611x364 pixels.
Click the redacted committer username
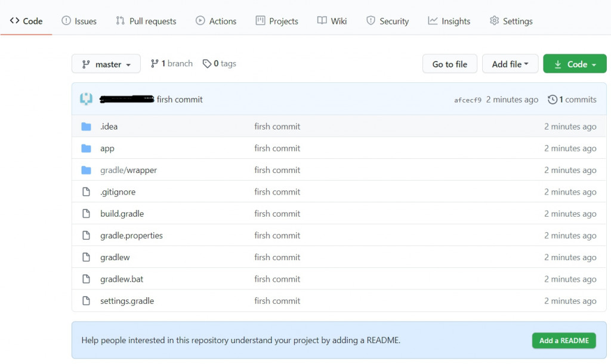127,100
